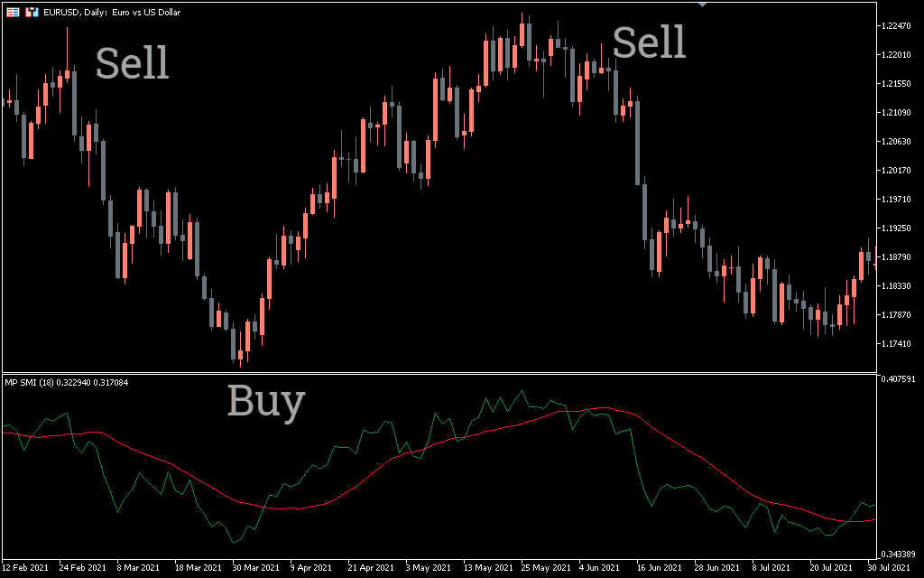
Task: Click the 16 Jun 2021 date label
Action: coord(659,568)
